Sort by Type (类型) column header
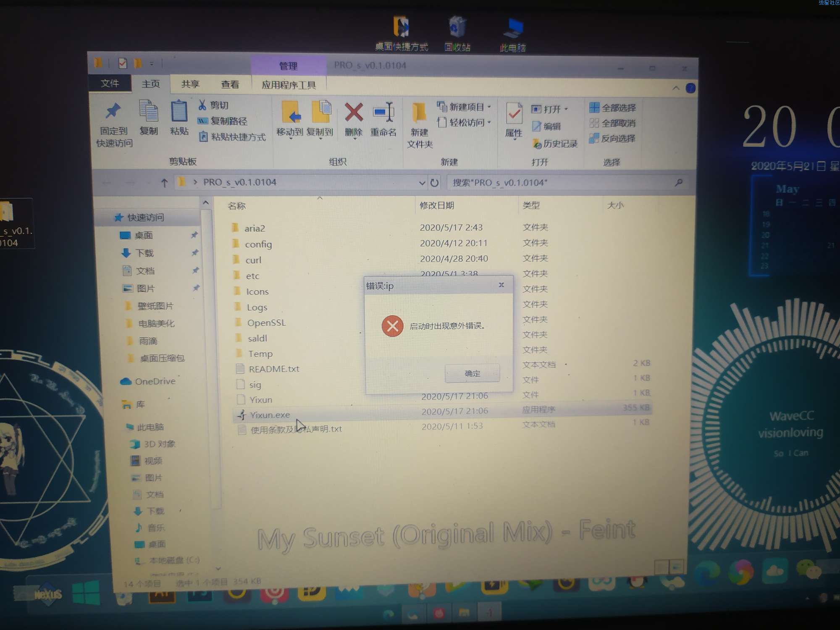 tap(531, 205)
